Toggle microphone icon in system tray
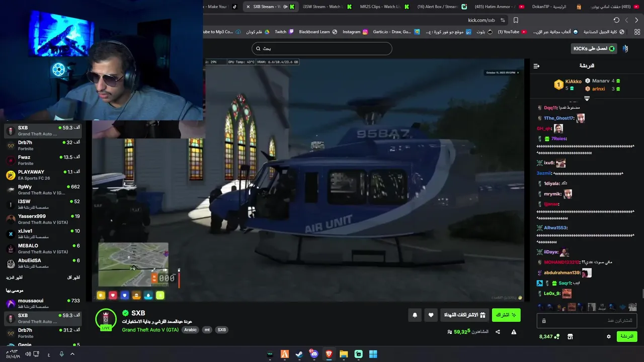 click(61, 354)
